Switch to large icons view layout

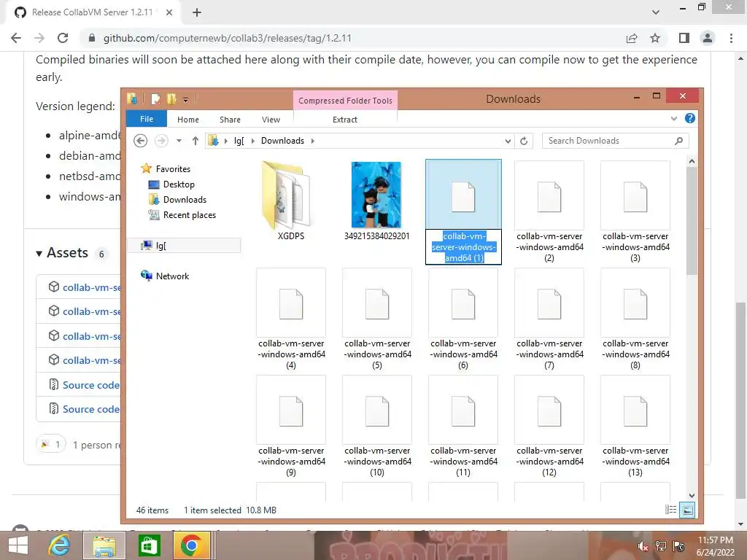(687, 510)
